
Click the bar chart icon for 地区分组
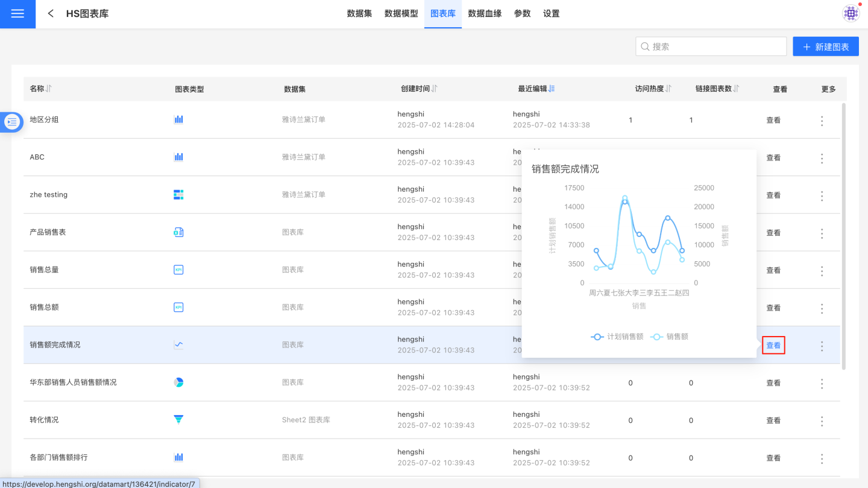(178, 119)
